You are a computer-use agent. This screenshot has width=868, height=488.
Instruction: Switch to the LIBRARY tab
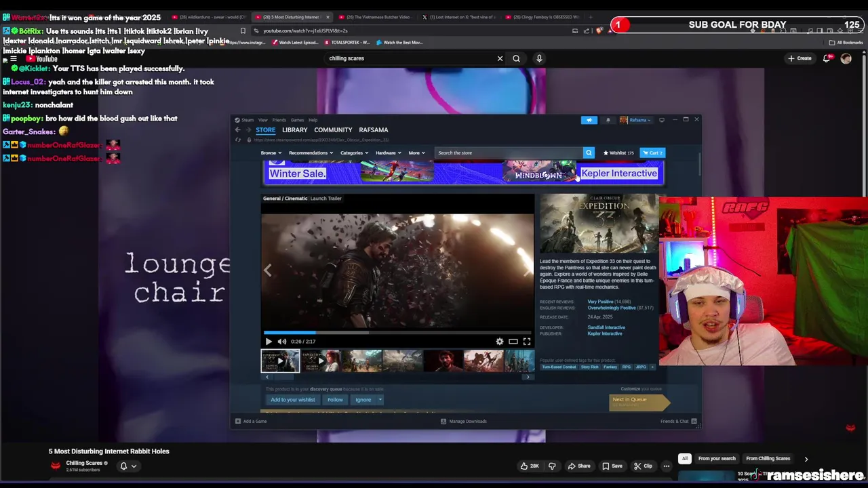point(294,130)
